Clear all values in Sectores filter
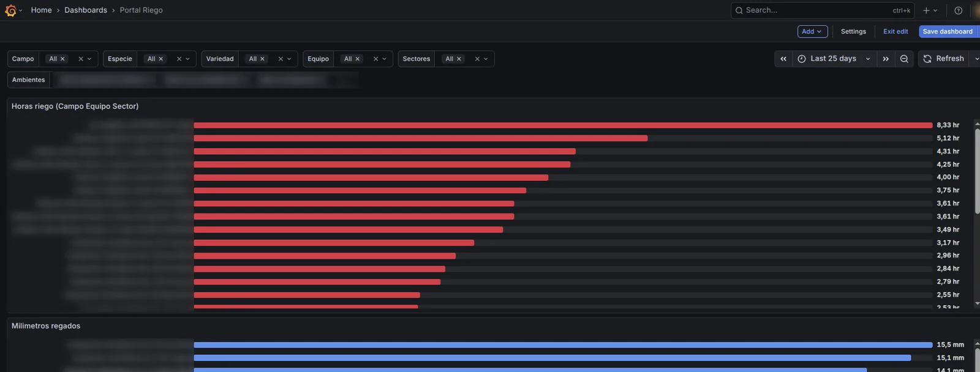 477,59
